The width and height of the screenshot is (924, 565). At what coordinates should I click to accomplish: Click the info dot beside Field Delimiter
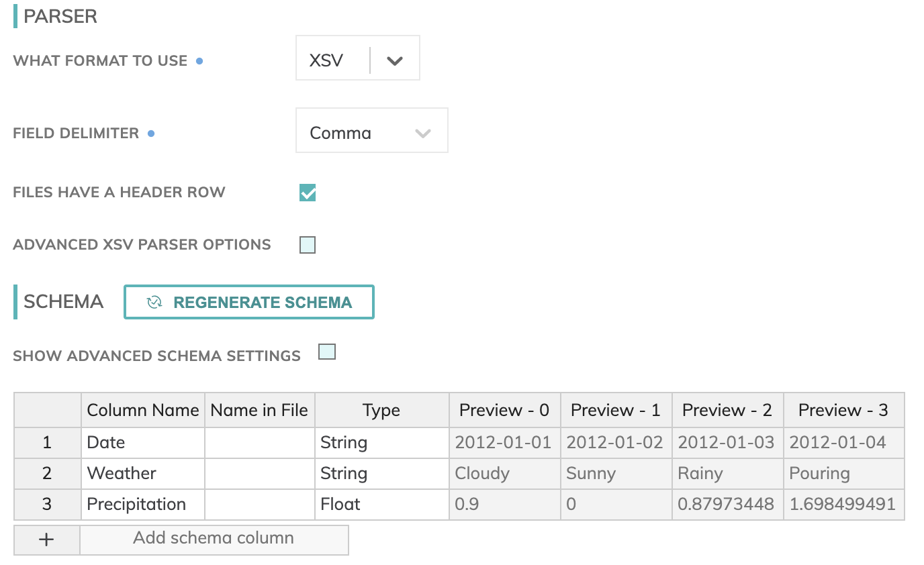[151, 134]
